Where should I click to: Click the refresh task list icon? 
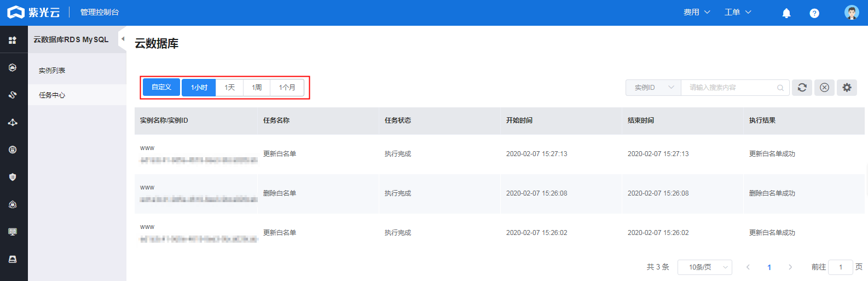pos(802,88)
